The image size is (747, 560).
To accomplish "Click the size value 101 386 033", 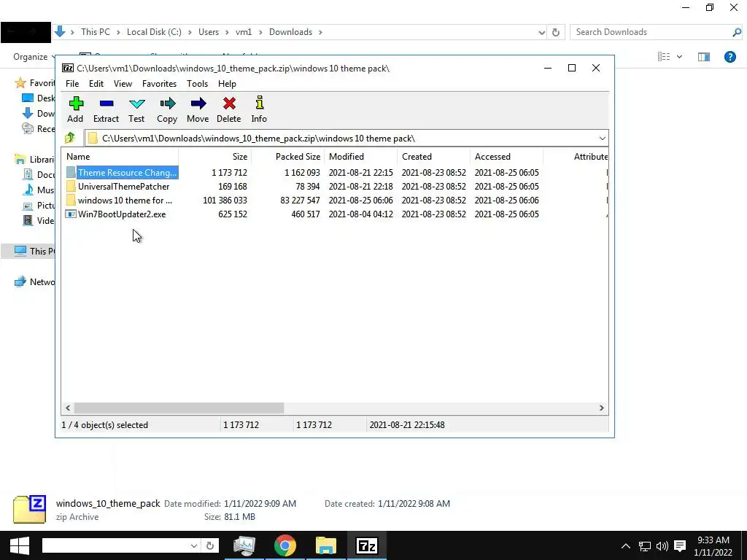I will [225, 201].
